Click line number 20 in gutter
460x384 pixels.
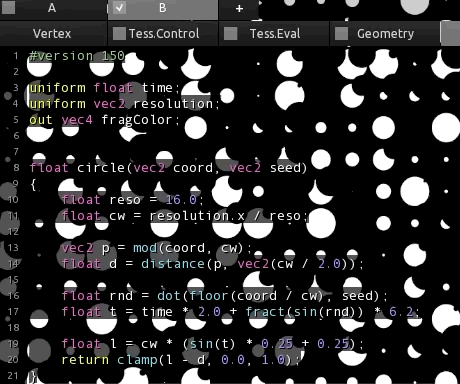point(13,360)
